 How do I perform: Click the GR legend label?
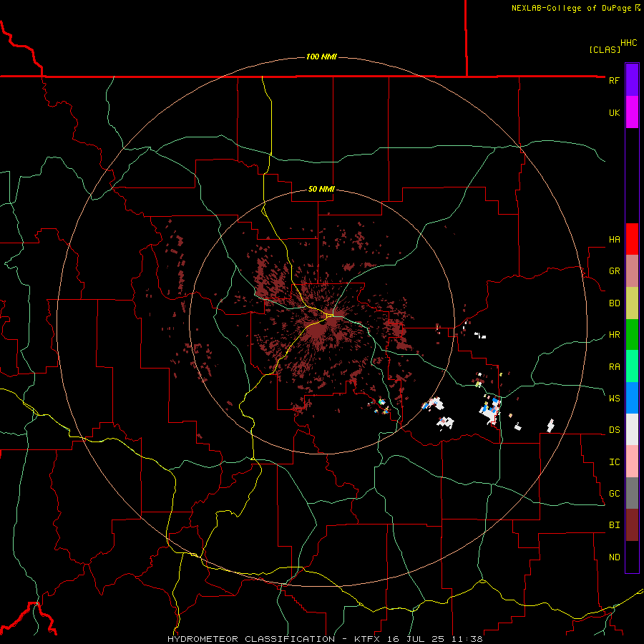click(x=614, y=271)
